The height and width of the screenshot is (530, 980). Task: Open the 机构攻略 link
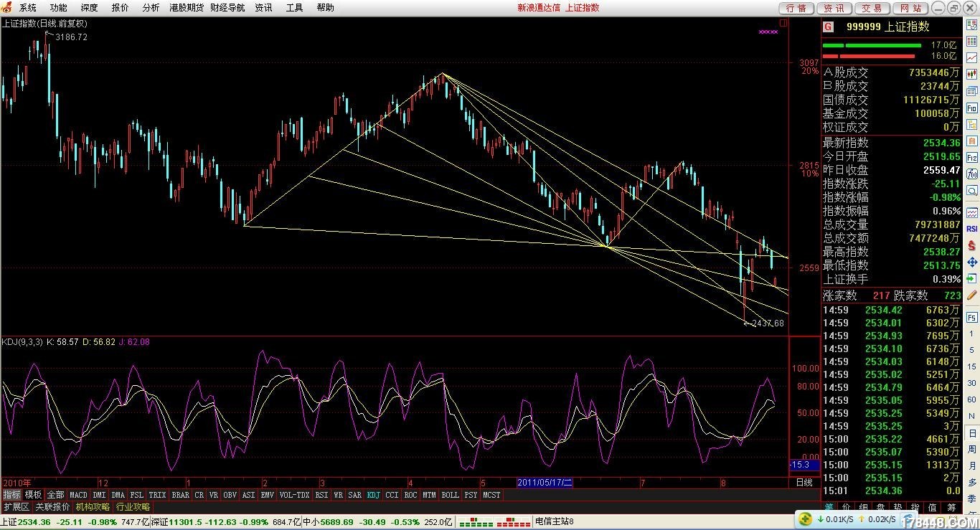(x=93, y=507)
